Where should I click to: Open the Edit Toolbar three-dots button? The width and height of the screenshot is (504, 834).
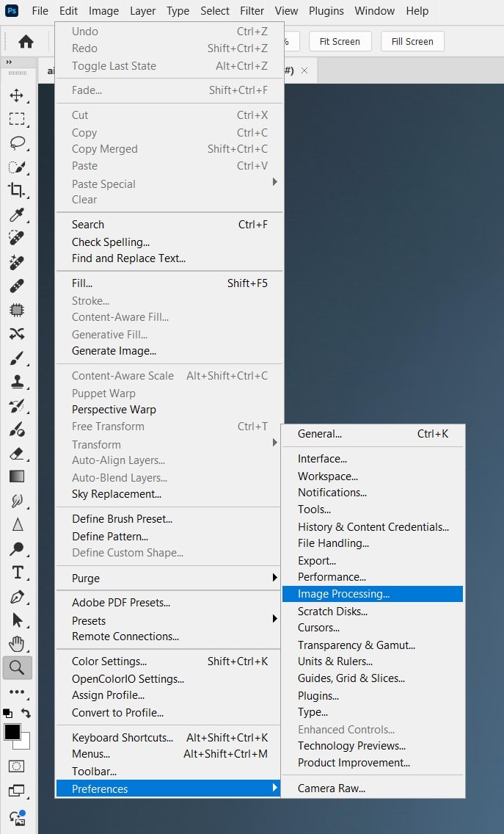click(17, 692)
